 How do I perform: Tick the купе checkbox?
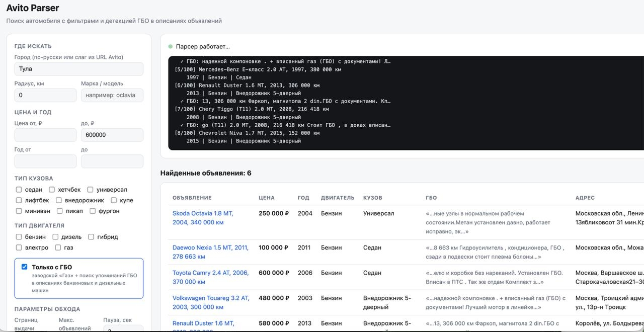pyautogui.click(x=114, y=200)
